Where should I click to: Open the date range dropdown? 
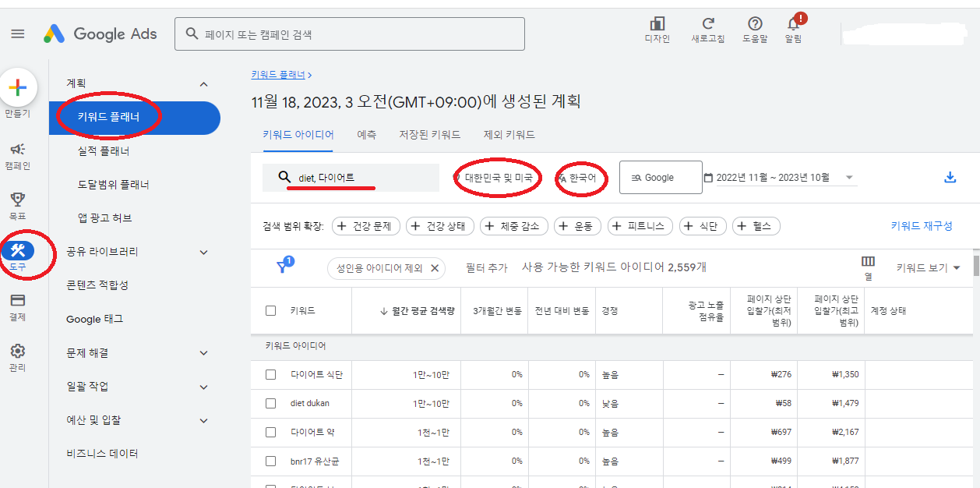849,178
